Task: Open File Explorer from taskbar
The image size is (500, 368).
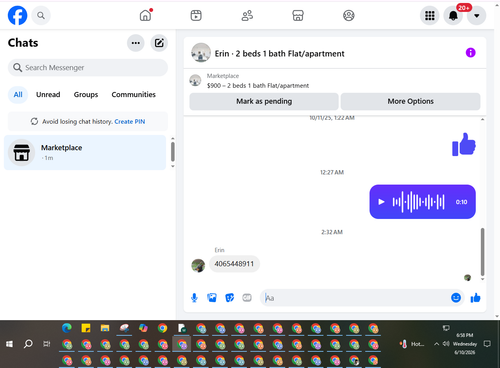Action: tap(105, 328)
